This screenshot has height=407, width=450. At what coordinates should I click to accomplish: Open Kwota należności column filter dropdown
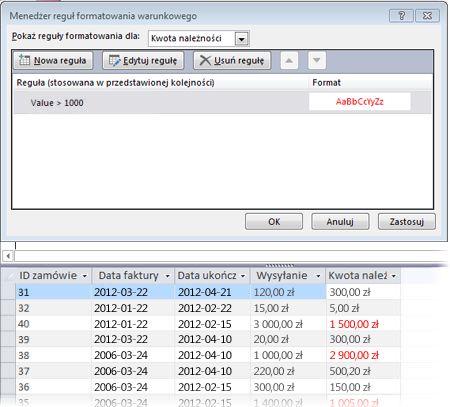[394, 276]
